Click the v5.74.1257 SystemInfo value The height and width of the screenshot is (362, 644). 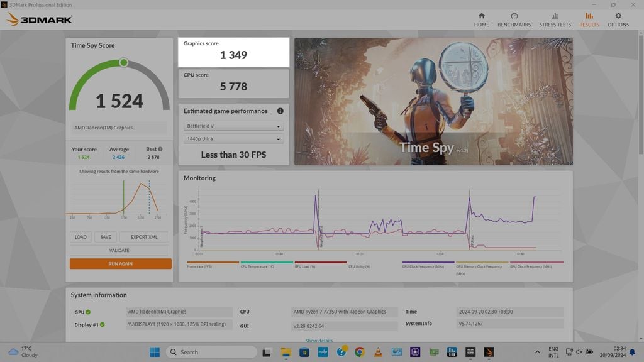tap(509, 324)
